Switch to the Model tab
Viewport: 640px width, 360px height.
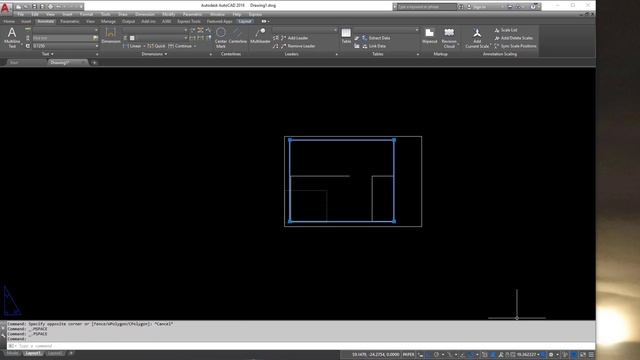12,353
